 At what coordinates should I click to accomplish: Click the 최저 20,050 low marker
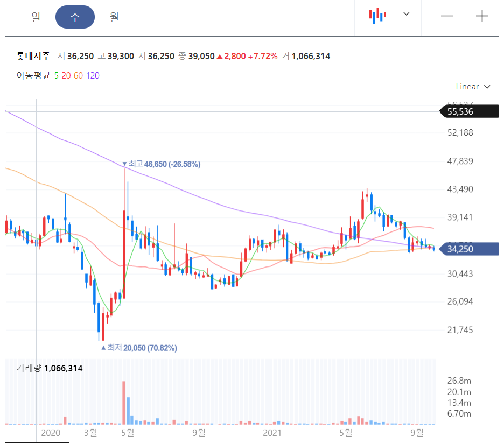[x=139, y=348]
